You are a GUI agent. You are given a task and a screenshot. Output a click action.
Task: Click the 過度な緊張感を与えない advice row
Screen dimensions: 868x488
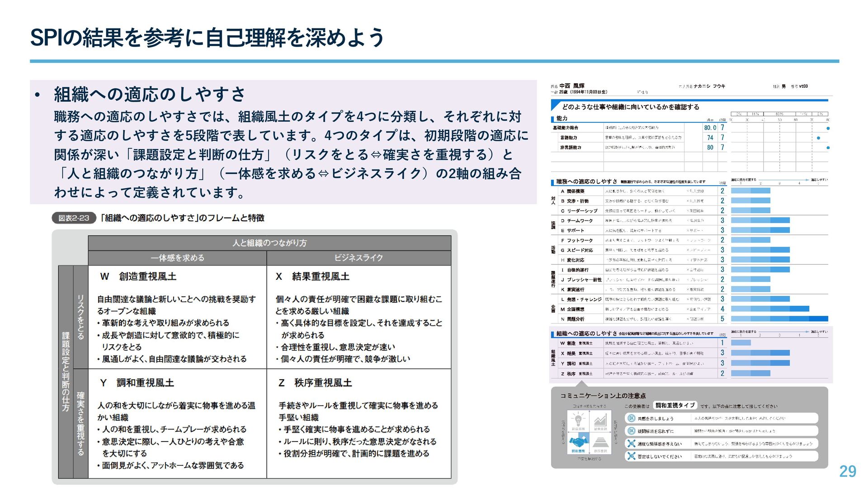(722, 444)
